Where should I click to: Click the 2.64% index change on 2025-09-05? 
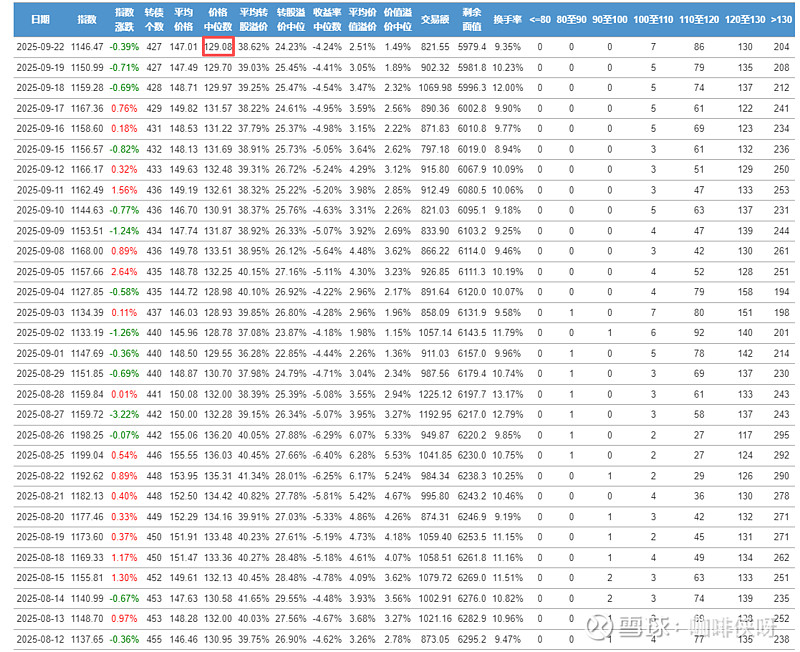[x=124, y=271]
